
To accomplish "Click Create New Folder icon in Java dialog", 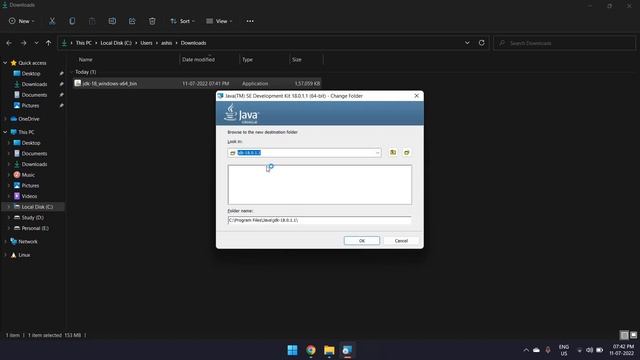I will [x=407, y=152].
